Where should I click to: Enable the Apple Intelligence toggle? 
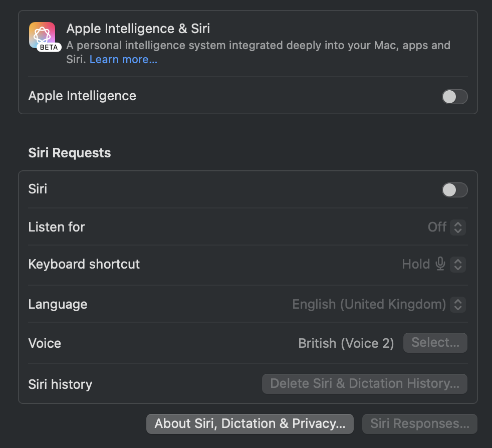[x=454, y=97]
